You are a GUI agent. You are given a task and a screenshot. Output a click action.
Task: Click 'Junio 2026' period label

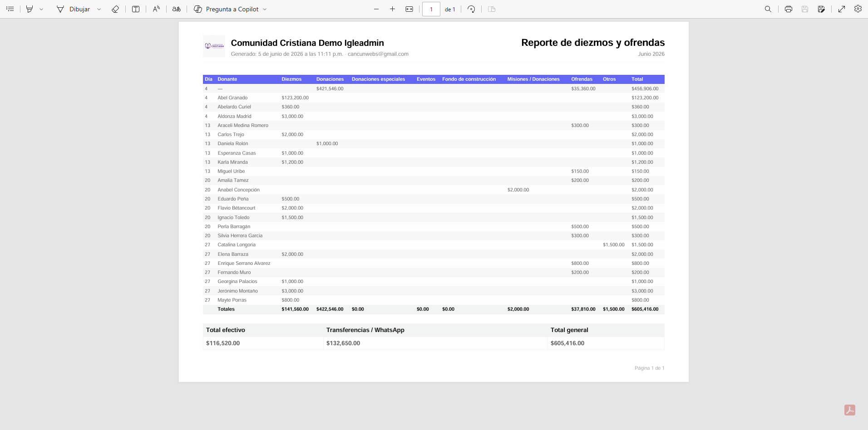(651, 54)
